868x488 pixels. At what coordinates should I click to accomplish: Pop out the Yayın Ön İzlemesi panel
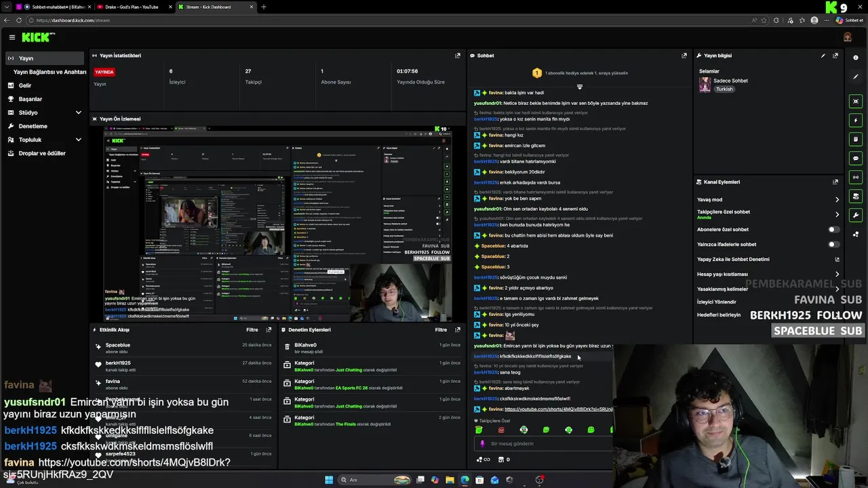click(457, 119)
